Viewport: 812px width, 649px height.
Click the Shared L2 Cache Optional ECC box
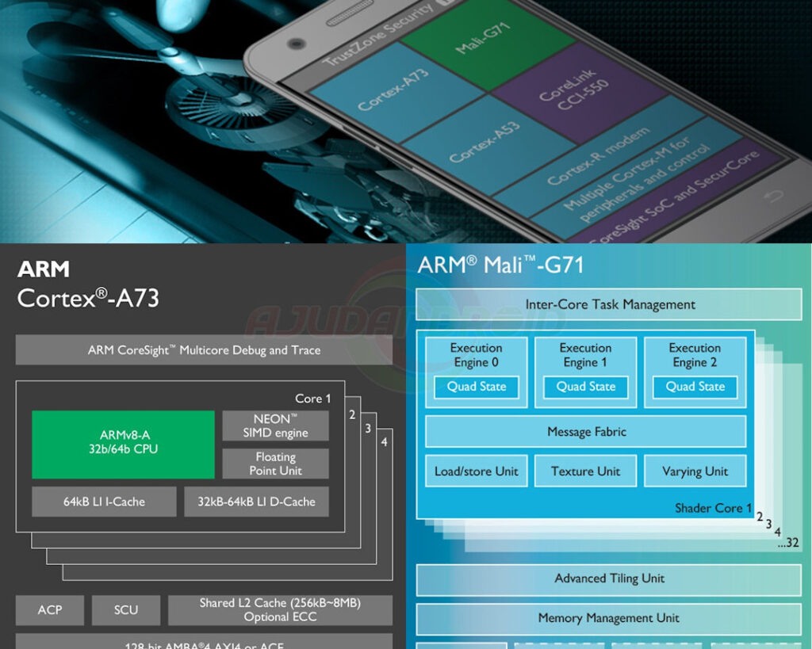[x=280, y=610]
